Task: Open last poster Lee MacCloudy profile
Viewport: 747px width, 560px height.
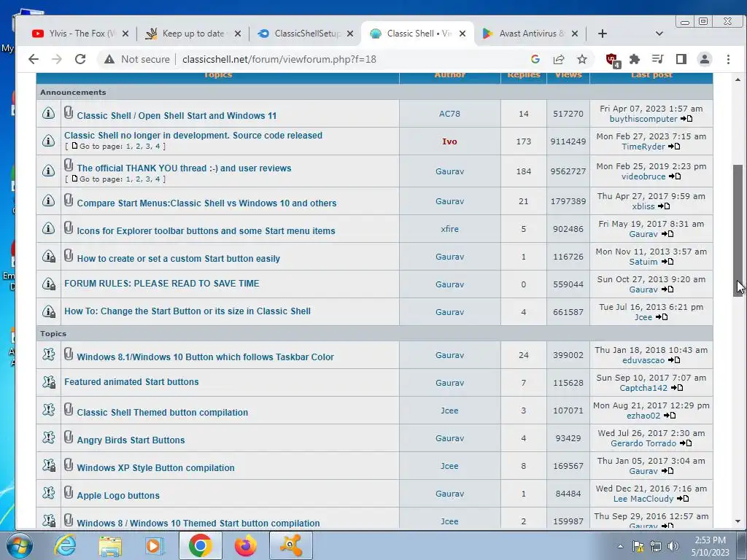Action: pyautogui.click(x=643, y=499)
